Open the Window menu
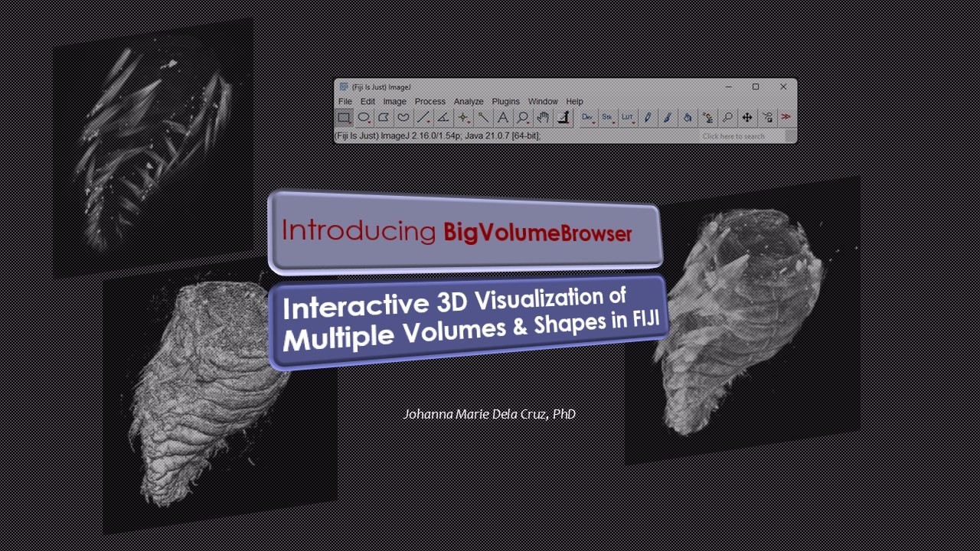The width and height of the screenshot is (980, 551). point(543,101)
